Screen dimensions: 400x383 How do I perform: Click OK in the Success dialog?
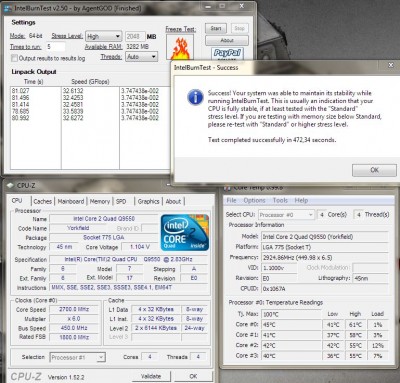point(374,170)
